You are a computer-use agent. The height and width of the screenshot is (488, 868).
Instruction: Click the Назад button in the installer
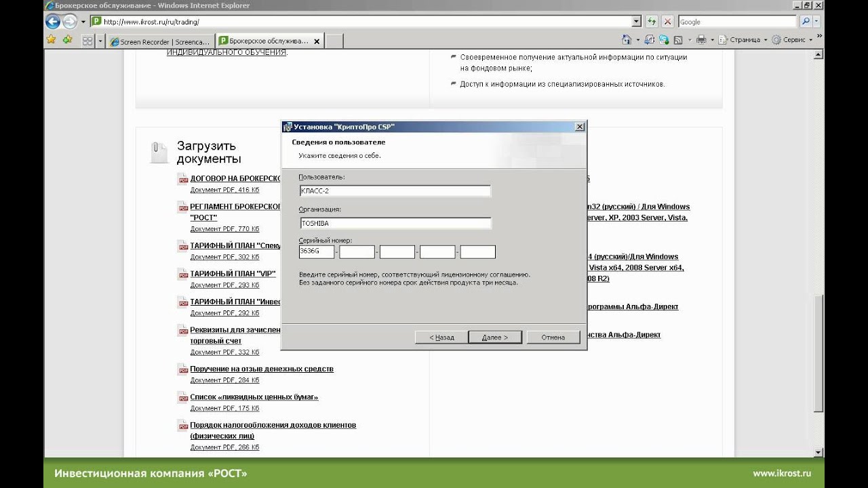click(x=441, y=337)
